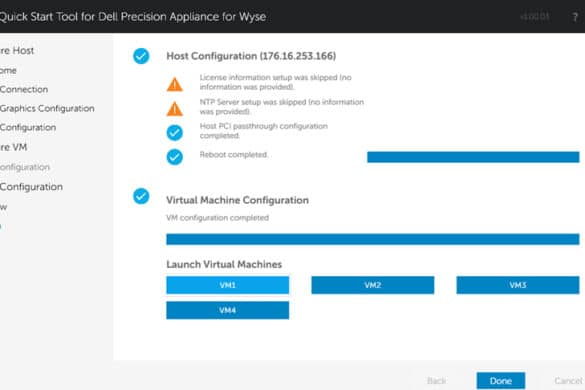Click the Reboot completed progress bar

pyautogui.click(x=473, y=157)
